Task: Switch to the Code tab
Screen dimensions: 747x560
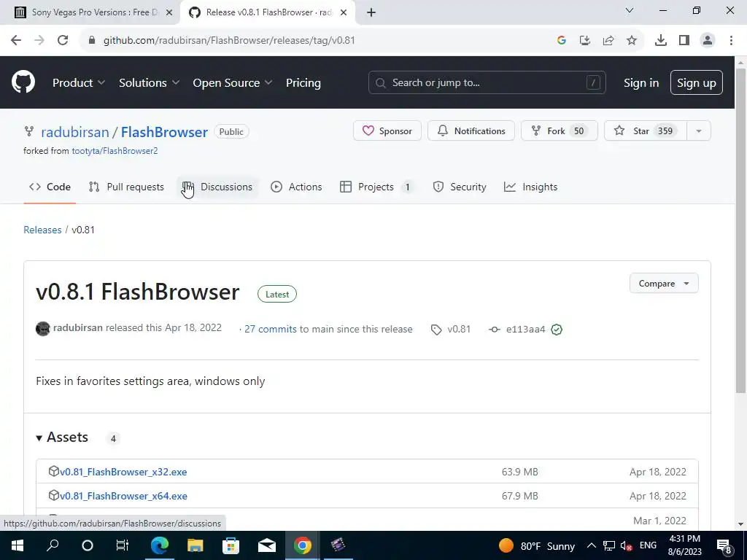Action: (50, 187)
